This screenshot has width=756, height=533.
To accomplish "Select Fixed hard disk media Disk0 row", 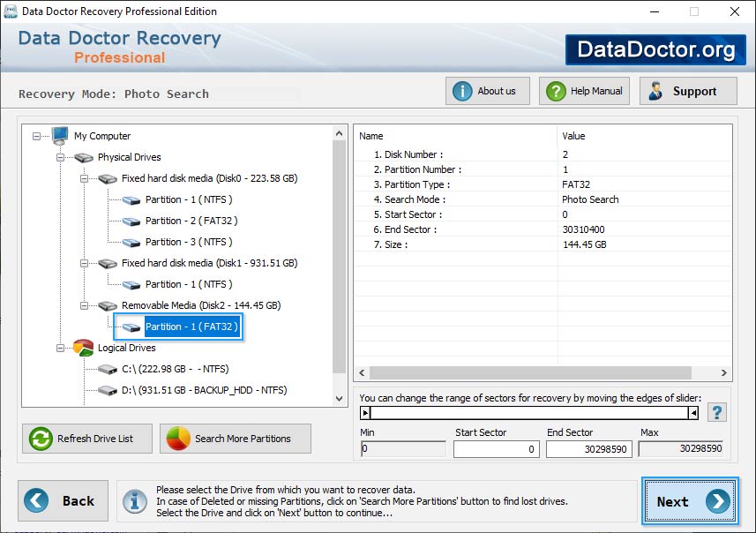I will 209,178.
